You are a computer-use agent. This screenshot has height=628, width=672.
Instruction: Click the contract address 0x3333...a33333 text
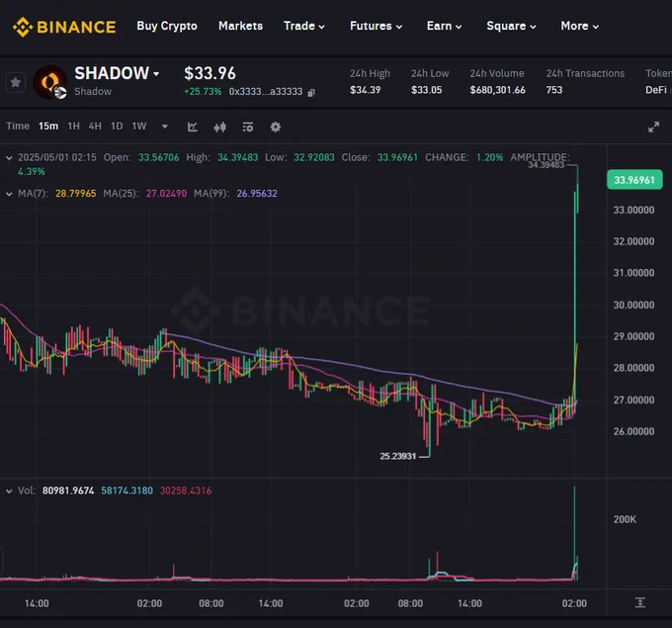tap(266, 92)
